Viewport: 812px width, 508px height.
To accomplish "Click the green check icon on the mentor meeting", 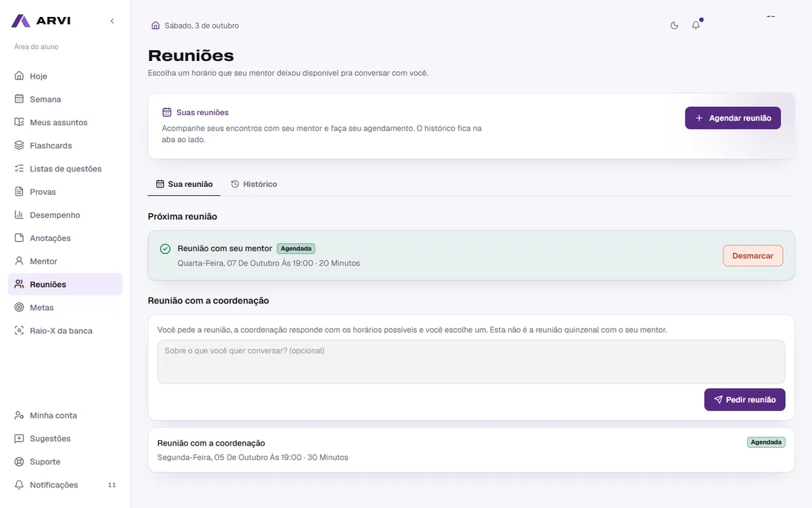I will click(165, 249).
